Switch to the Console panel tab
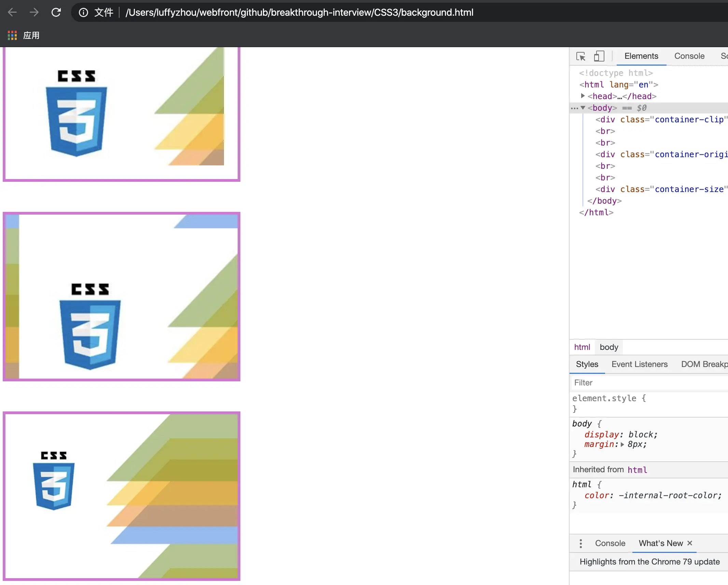Viewport: 728px width, 585px height. (x=689, y=56)
